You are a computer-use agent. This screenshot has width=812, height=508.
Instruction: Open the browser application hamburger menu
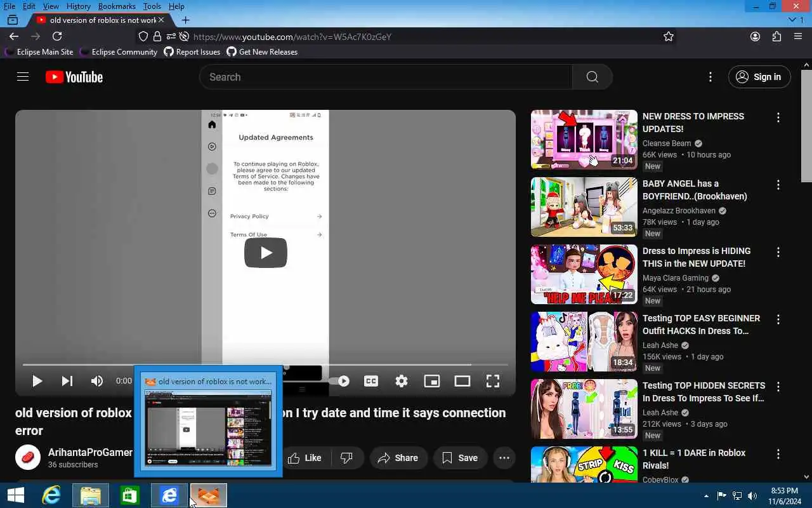(x=798, y=37)
